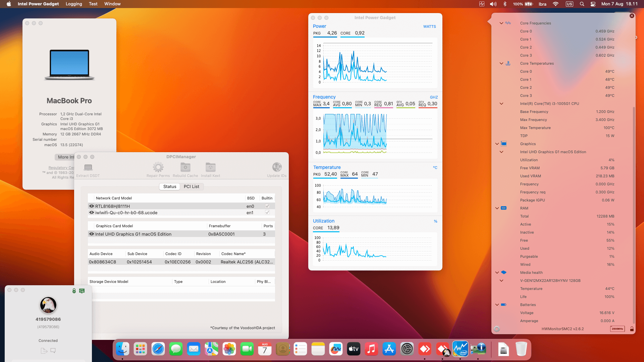The height and width of the screenshot is (362, 644).
Task: Select the Realtek ALC256 audio device row
Action: tap(181, 262)
